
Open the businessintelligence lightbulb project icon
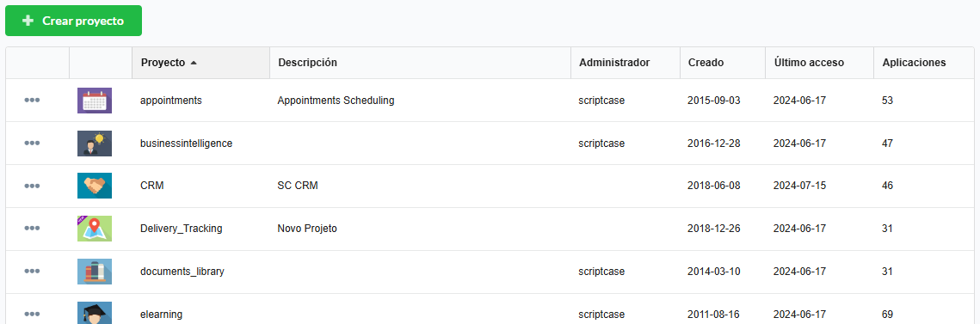pyautogui.click(x=95, y=144)
